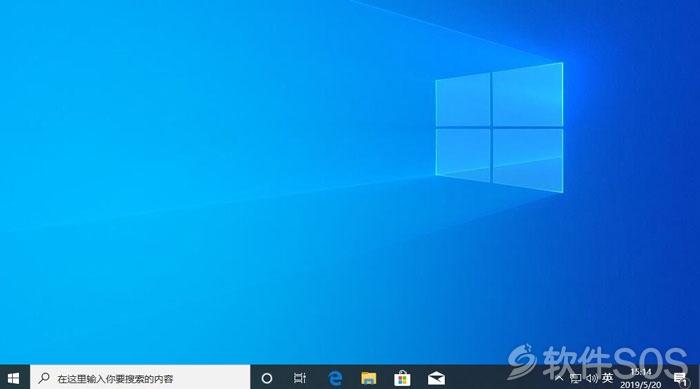Screen dimensions: 700x389
Task: Click the magnifier icon in search box
Action: click(x=44, y=378)
